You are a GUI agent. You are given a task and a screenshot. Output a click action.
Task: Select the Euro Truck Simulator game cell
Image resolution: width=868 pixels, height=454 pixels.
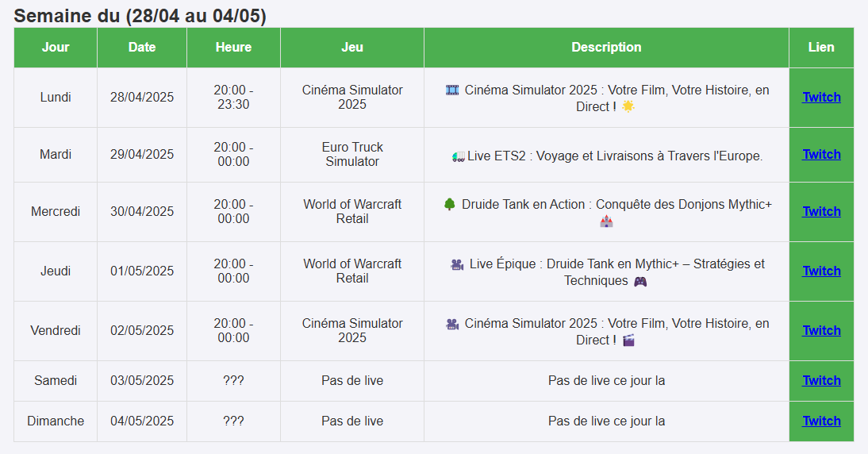(x=352, y=154)
